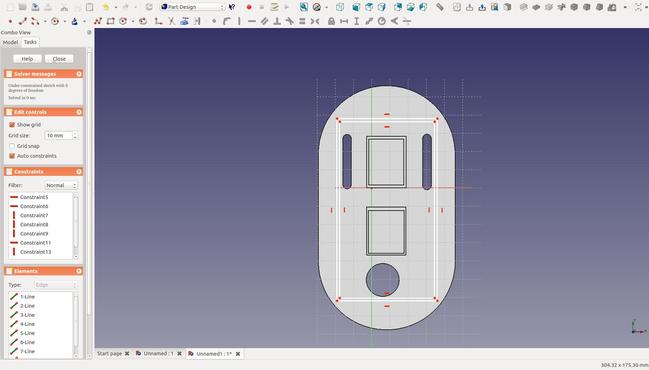Screen dimensions: 649x370
Task: Set the Right view cube icon
Action: pyautogui.click(x=382, y=7)
